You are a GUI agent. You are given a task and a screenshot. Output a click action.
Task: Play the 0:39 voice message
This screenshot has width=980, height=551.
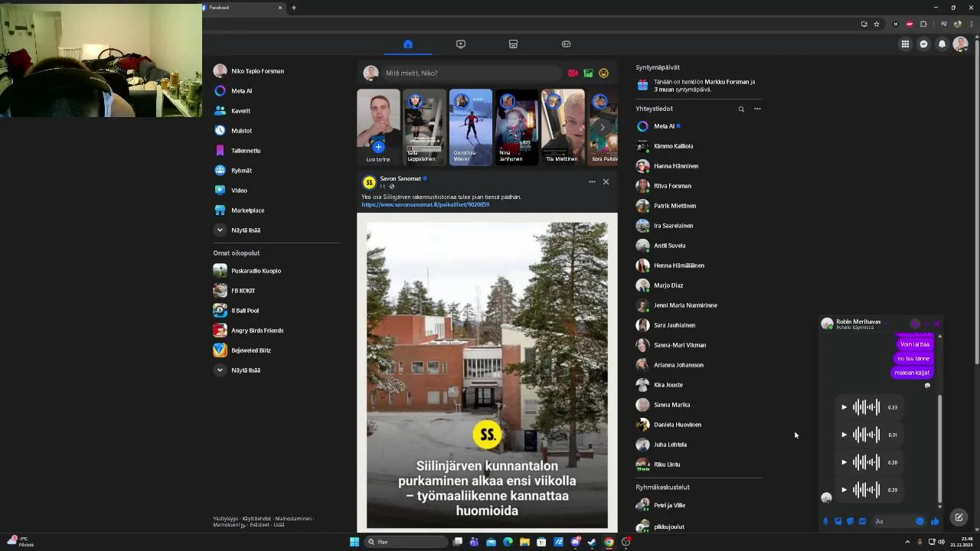click(844, 490)
